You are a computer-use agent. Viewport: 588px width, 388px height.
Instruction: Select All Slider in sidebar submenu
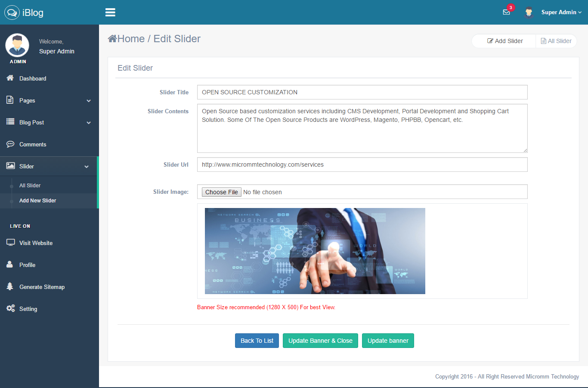[30, 186]
